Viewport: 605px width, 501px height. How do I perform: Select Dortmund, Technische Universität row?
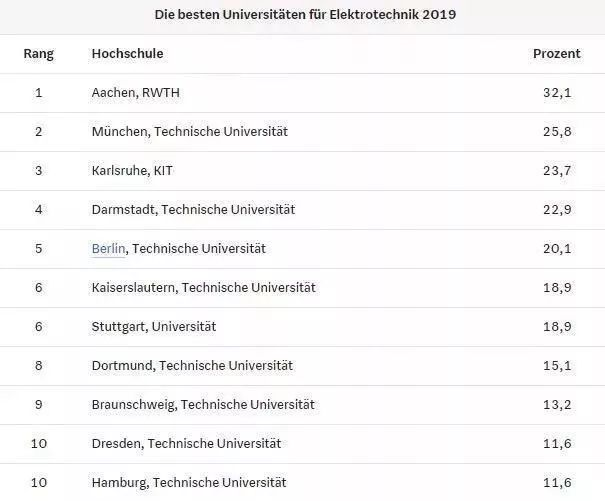(302, 366)
